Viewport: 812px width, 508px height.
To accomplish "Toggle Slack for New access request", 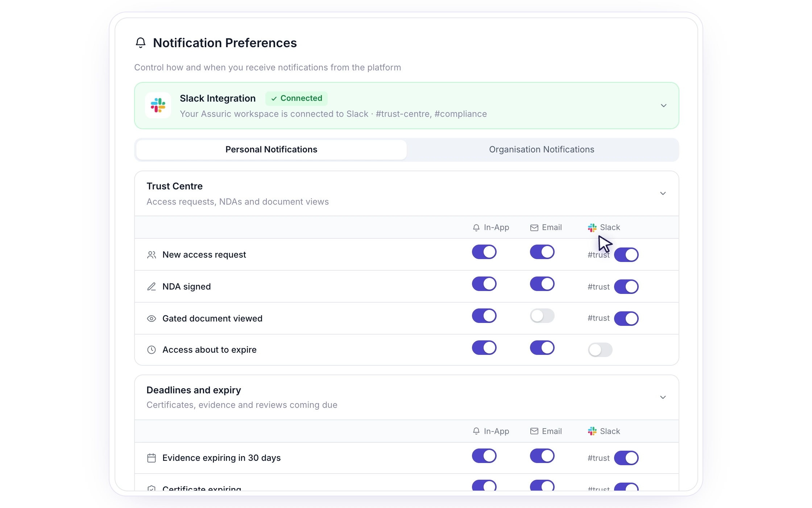I will (626, 255).
